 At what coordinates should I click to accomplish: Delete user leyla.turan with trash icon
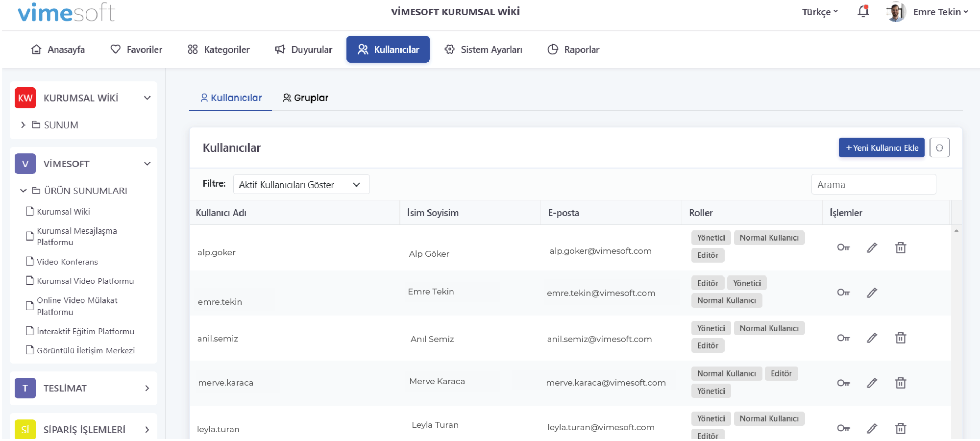[901, 428]
